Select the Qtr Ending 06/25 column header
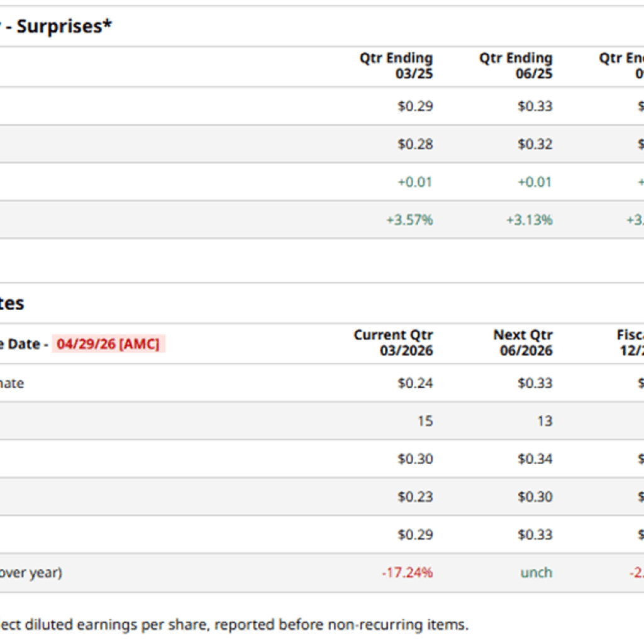 pyautogui.click(x=516, y=66)
